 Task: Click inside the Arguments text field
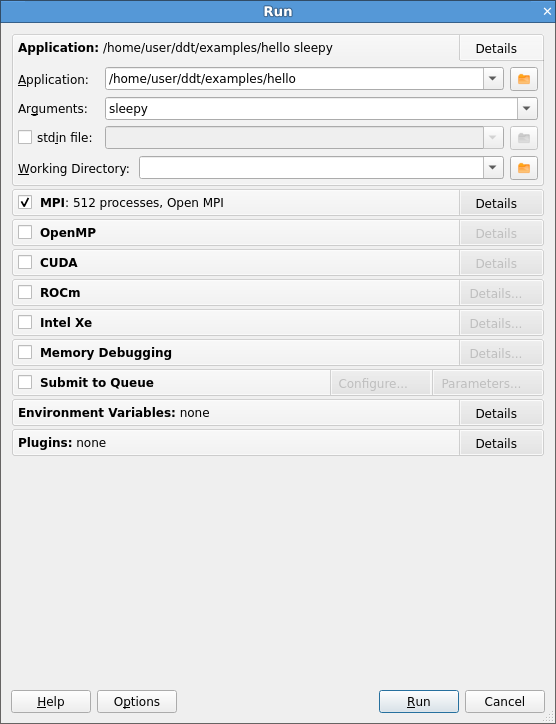pos(311,109)
